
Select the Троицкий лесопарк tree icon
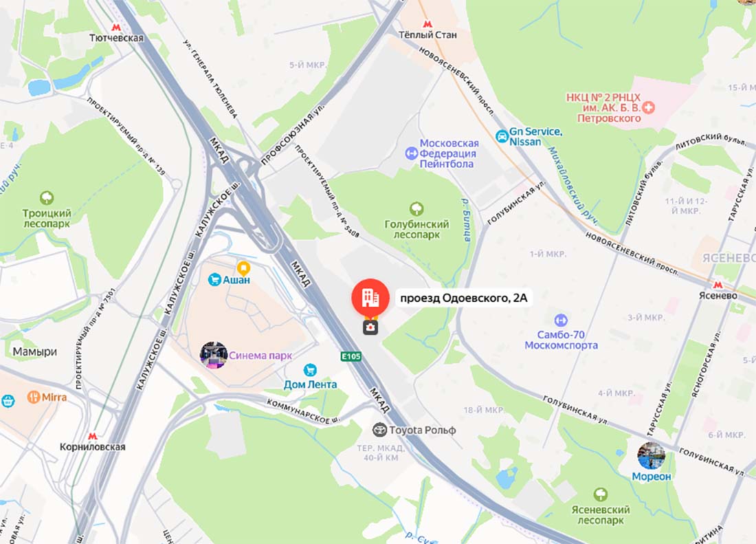point(47,198)
